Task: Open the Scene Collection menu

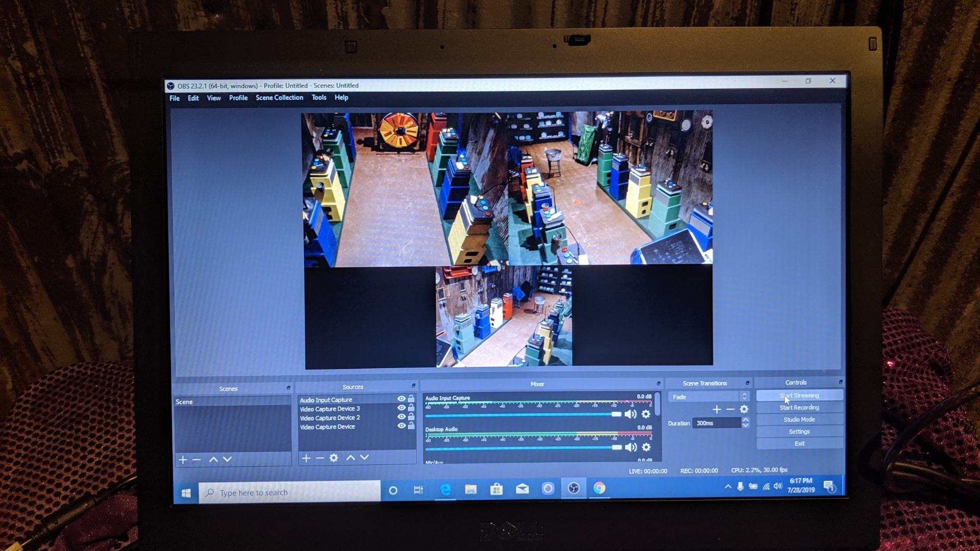Action: coord(279,97)
